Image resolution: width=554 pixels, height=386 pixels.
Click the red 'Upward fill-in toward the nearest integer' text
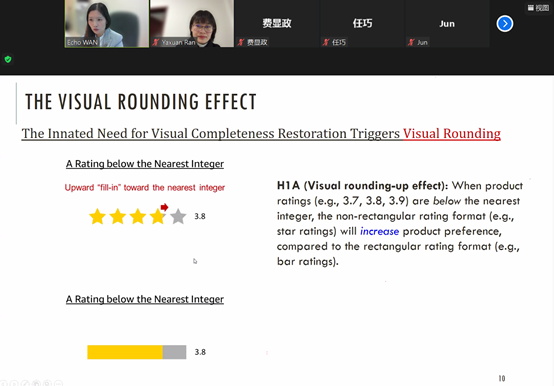(x=145, y=188)
